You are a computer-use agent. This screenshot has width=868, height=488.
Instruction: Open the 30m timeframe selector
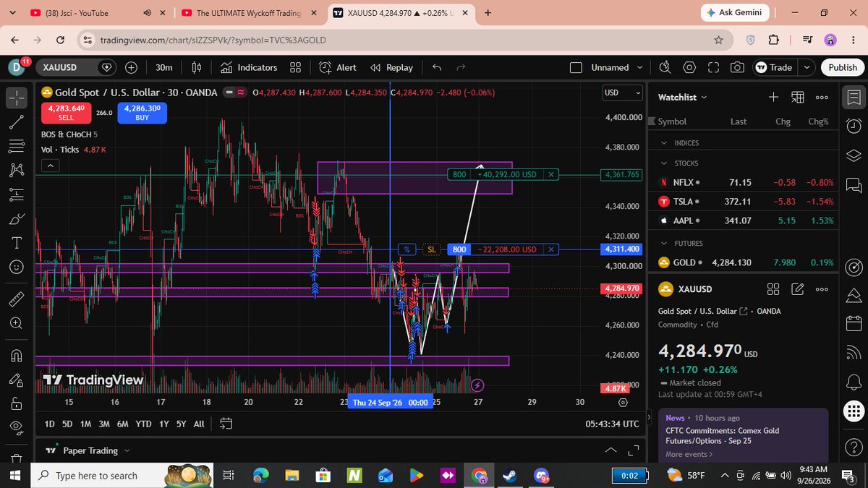(x=164, y=67)
